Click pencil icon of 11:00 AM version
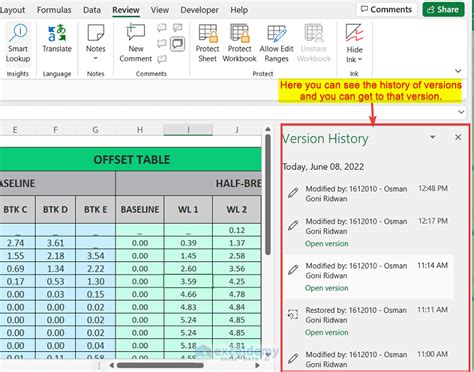The image size is (474, 372). (x=293, y=358)
